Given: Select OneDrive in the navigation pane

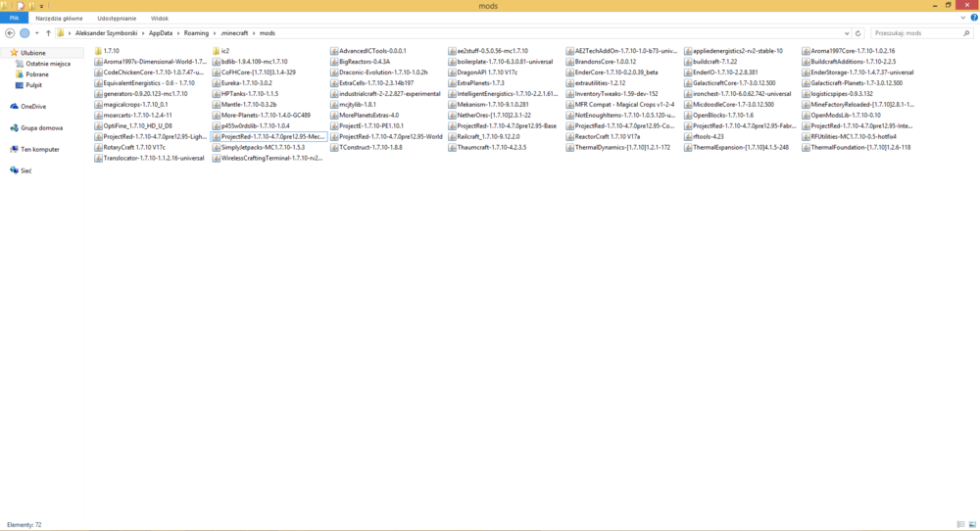Looking at the screenshot, I should (33, 107).
